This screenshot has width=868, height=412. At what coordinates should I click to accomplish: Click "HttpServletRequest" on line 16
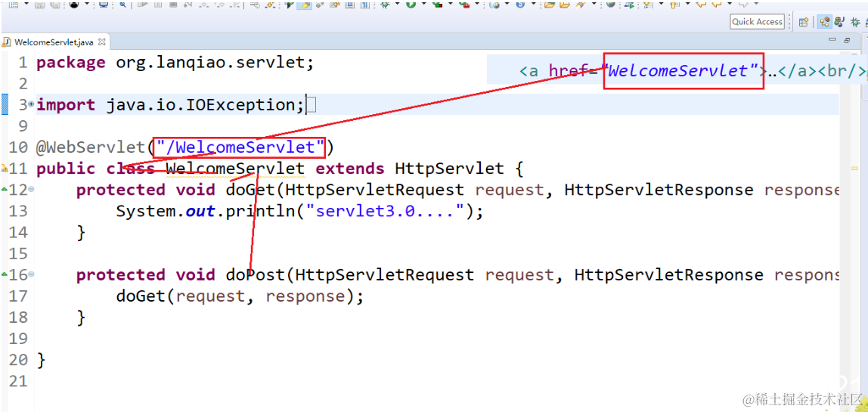point(385,274)
